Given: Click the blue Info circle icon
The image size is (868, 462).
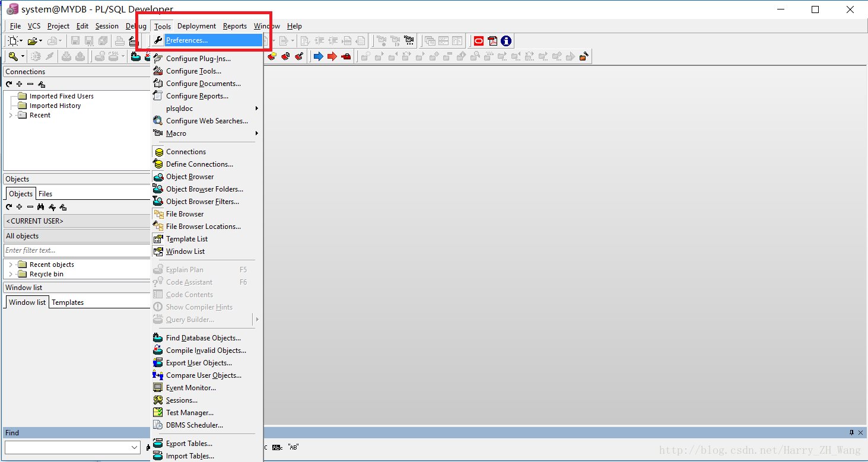Looking at the screenshot, I should pyautogui.click(x=506, y=41).
